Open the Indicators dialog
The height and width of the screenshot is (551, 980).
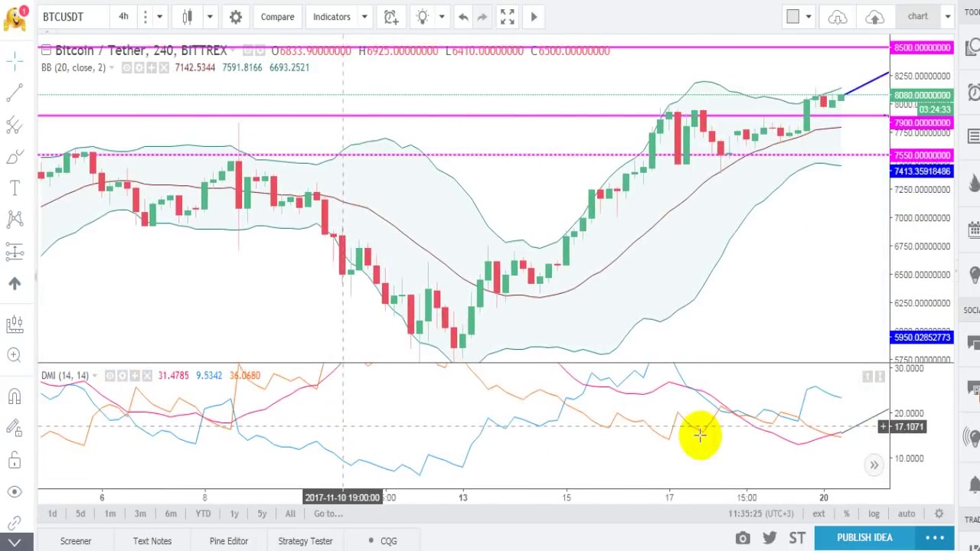coord(332,16)
